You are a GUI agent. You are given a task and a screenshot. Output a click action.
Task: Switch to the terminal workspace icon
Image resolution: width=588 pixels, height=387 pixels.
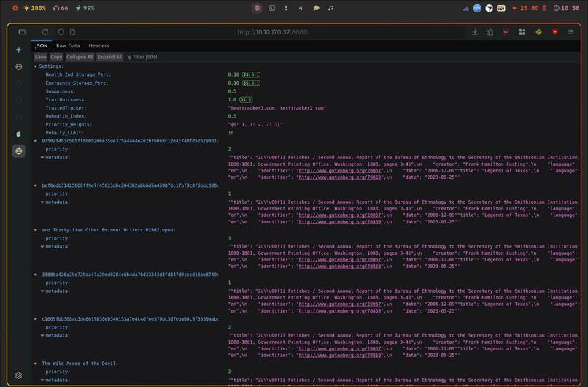[x=272, y=8]
